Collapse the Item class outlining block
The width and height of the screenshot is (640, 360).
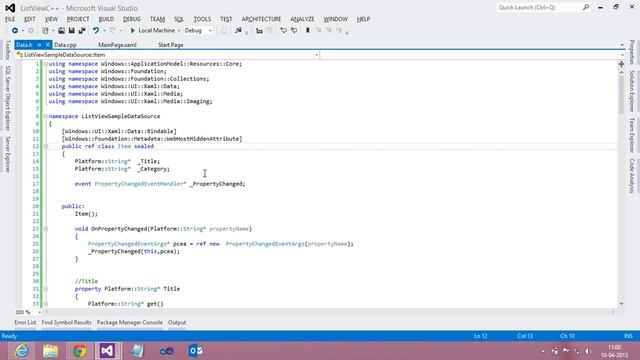[46, 146]
